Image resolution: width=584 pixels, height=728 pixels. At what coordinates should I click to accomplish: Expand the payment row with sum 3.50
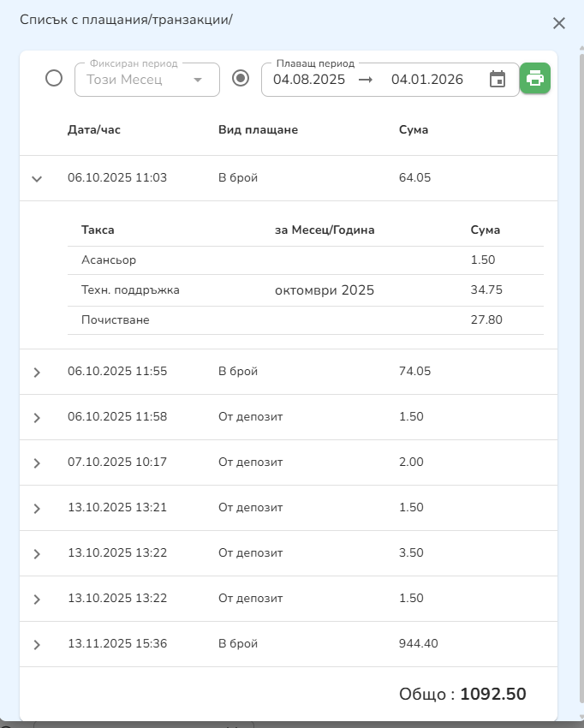[37, 554]
